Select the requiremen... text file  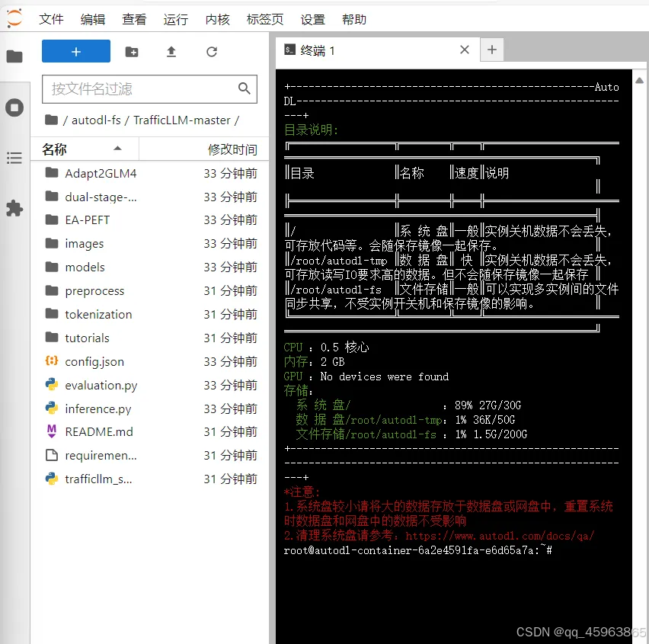(151, 456)
